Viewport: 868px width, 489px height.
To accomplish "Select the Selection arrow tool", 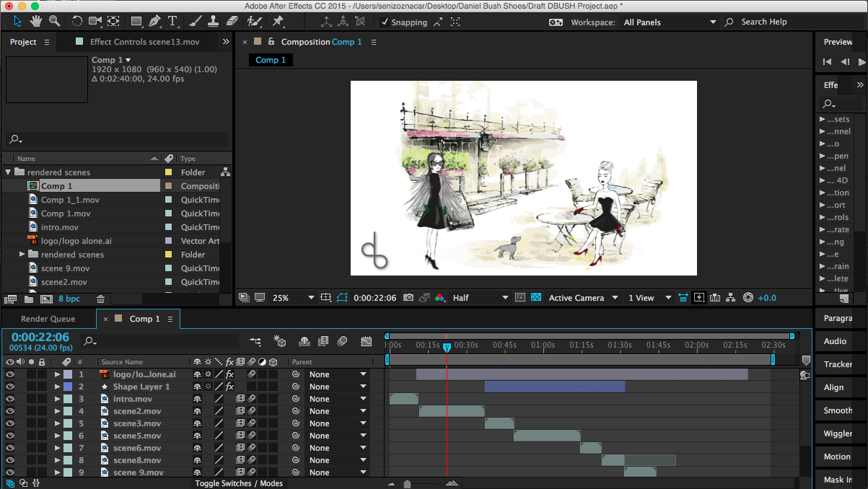I will (18, 21).
